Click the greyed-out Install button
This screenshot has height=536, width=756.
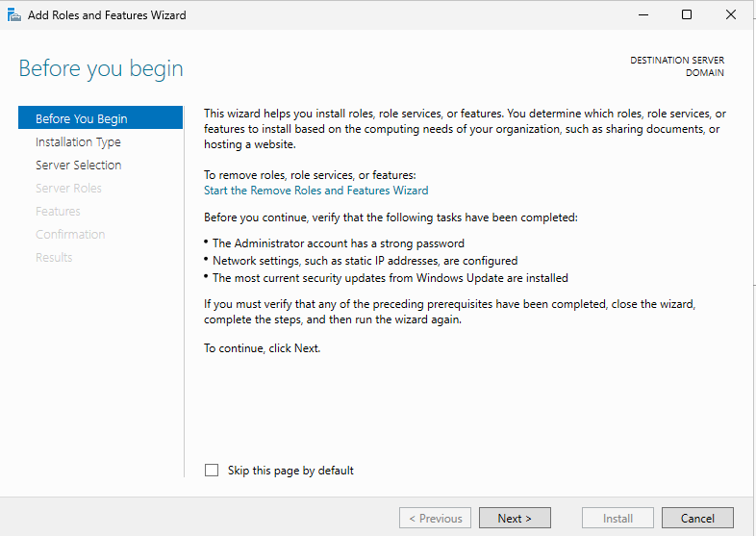(617, 518)
